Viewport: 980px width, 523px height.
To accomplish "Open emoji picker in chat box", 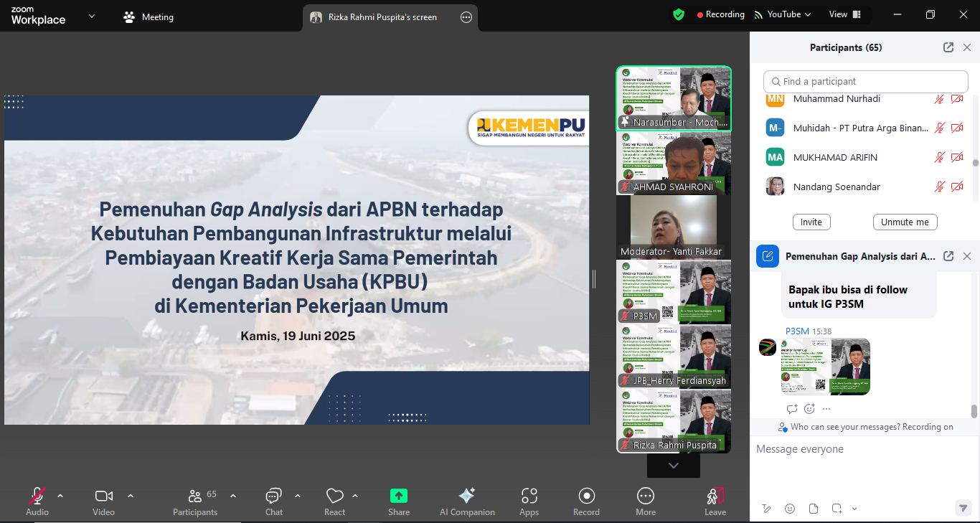I will click(790, 509).
